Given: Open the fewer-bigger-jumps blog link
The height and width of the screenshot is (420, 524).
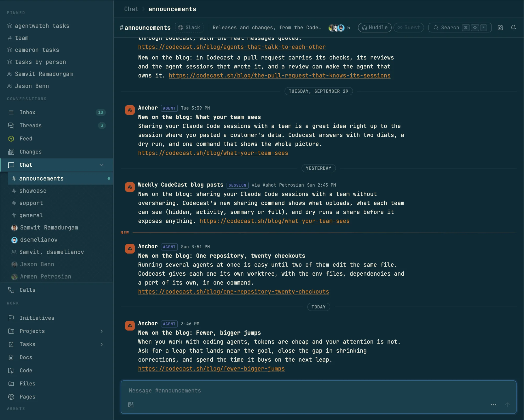Looking at the screenshot, I should tap(211, 369).
